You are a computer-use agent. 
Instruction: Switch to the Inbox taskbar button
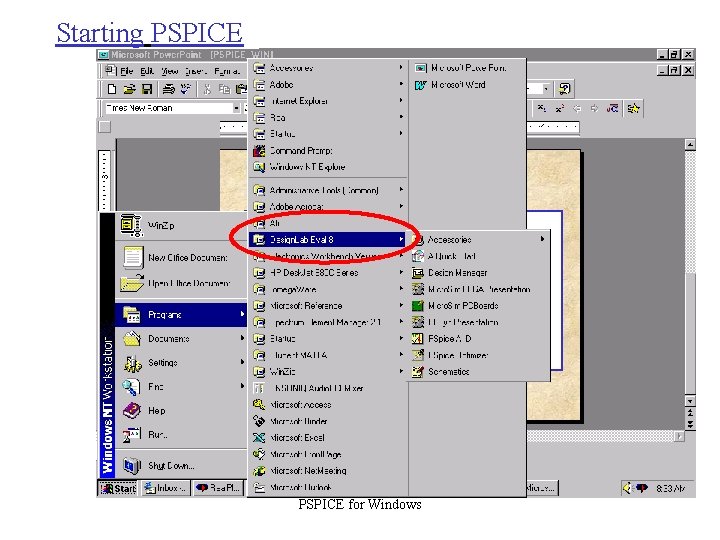pos(165,488)
